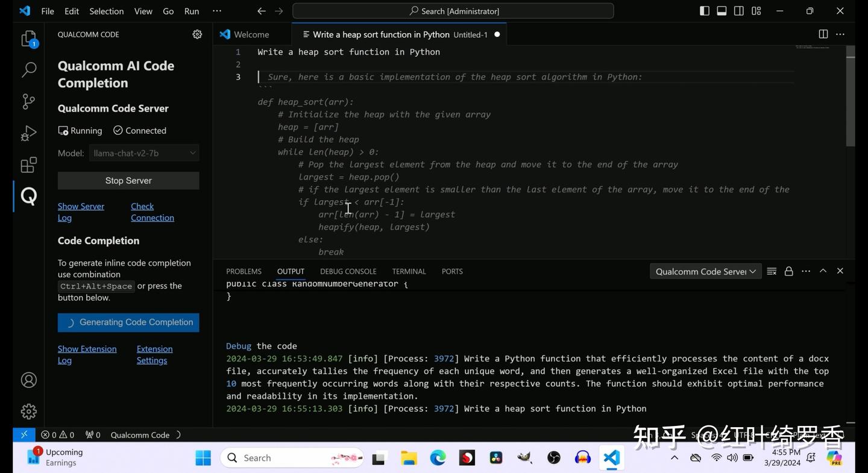Screen dimensions: 868x473
Task: Click the unsaved dot on the Untitled-1 tab
Action: [x=497, y=34]
